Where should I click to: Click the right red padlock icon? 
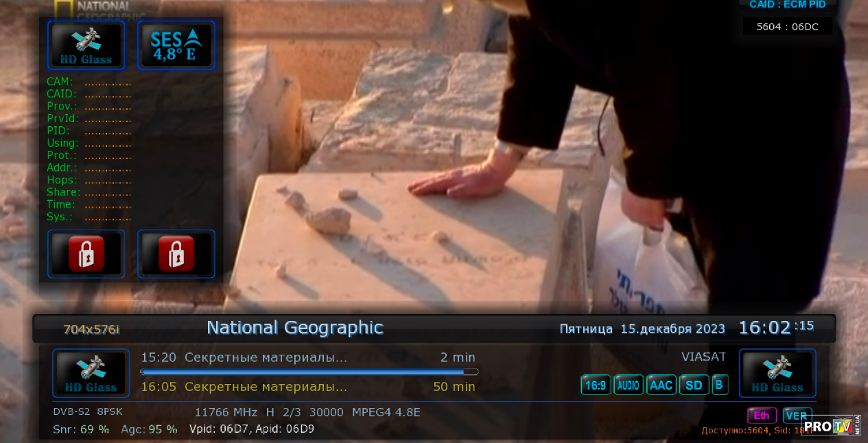click(176, 254)
